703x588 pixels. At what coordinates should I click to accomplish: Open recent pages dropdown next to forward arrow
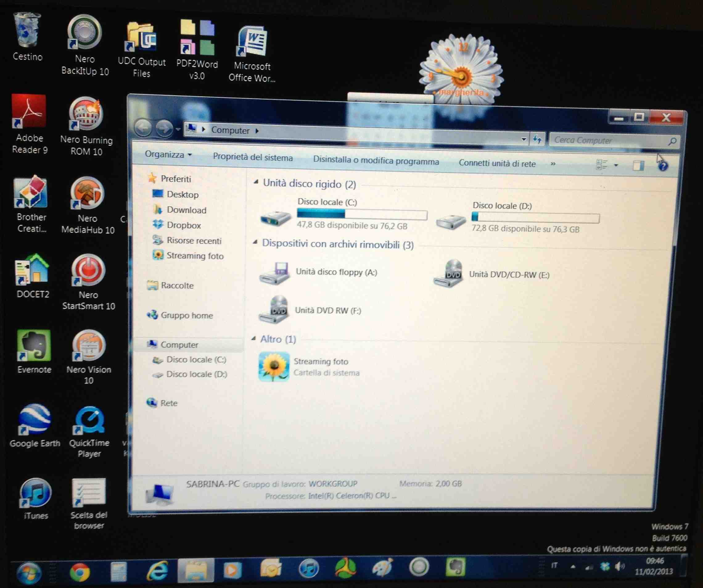coord(178,129)
